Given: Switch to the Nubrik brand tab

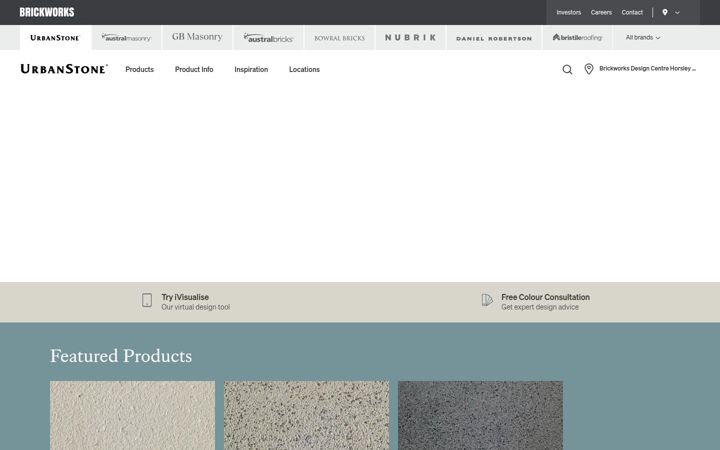Looking at the screenshot, I should [x=411, y=38].
